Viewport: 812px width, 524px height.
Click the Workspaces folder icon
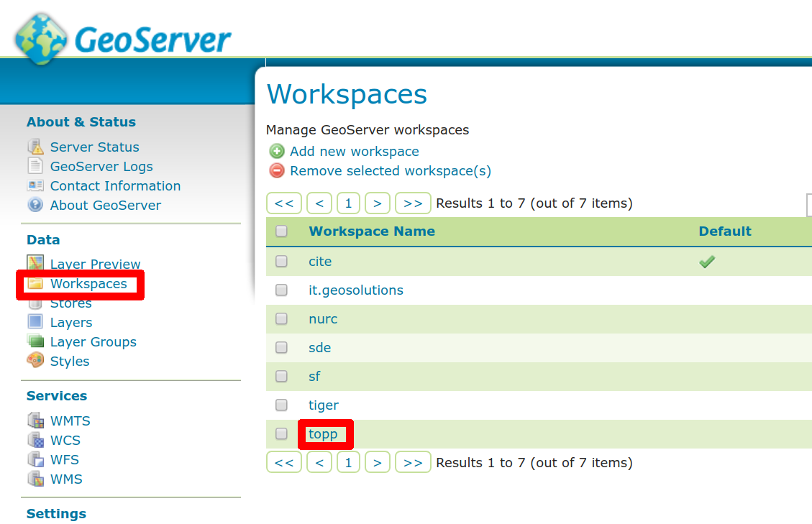(35, 283)
